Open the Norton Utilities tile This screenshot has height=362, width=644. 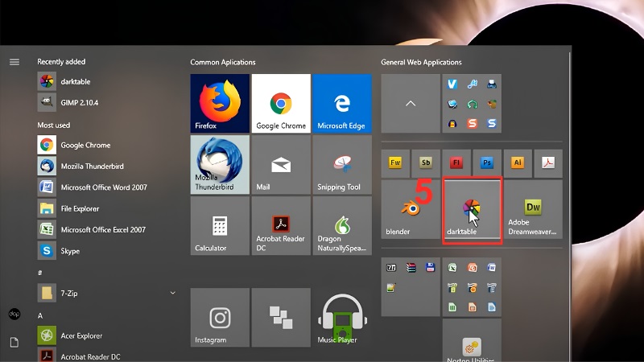point(472,340)
